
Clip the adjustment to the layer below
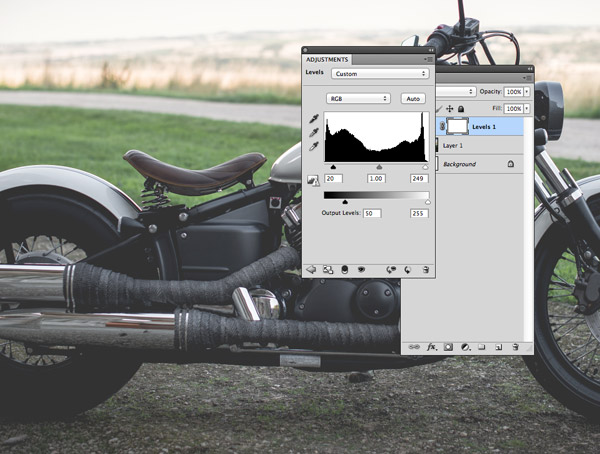(x=345, y=269)
